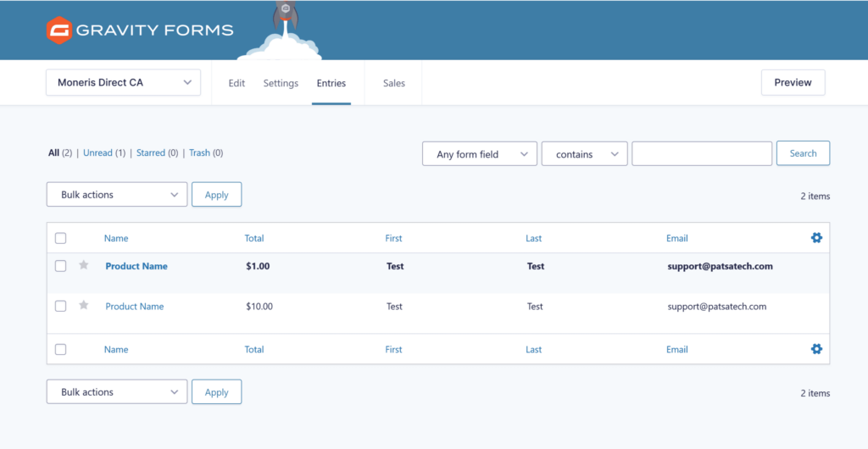This screenshot has height=449, width=868.
Task: Tick the footer select-all checkbox
Action: (x=61, y=350)
